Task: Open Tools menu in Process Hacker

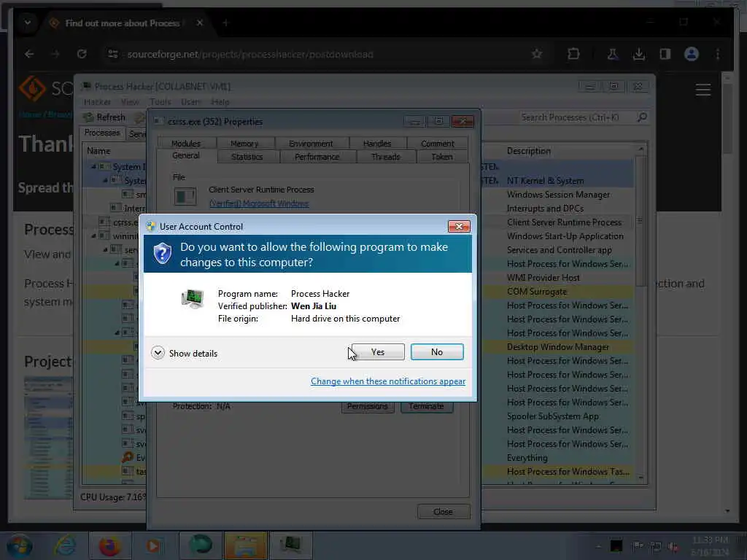Action: 160,102
